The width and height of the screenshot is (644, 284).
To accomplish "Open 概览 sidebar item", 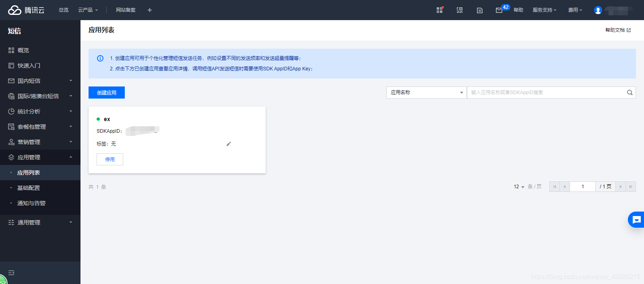I will [40, 50].
